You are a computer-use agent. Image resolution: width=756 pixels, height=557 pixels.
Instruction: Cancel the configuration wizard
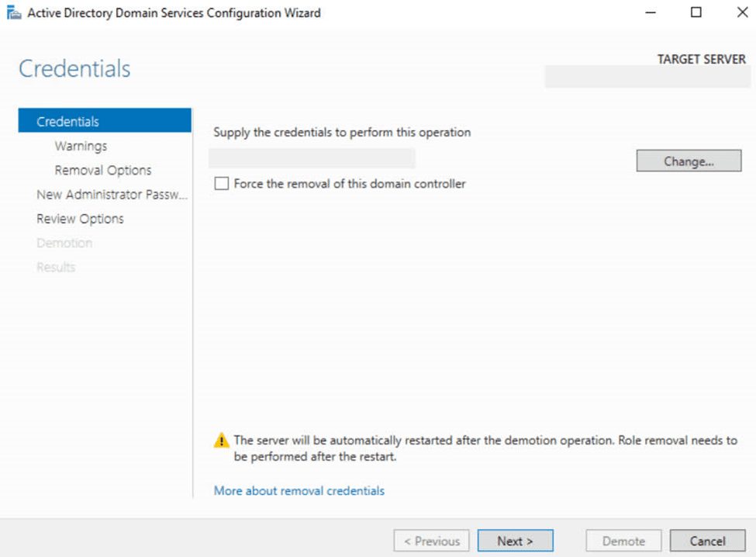click(707, 541)
